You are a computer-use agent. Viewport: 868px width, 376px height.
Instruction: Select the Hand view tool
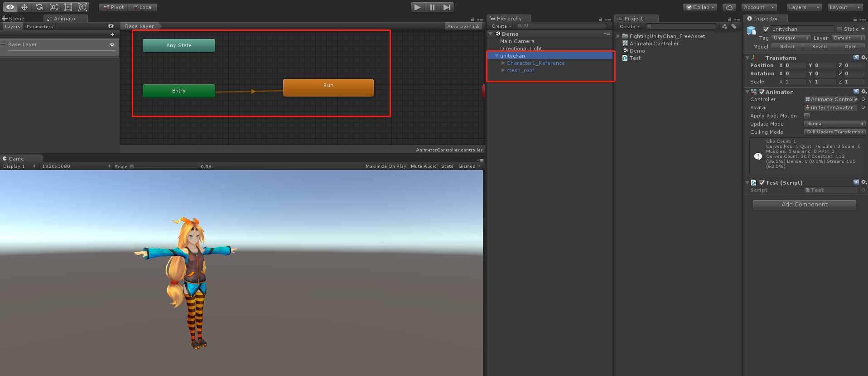point(10,7)
